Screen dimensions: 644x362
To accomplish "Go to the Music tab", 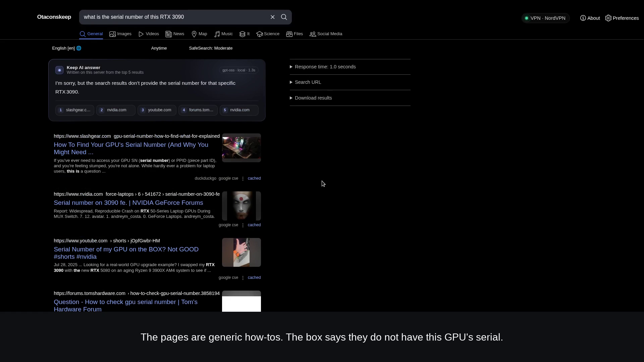I will [x=223, y=34].
